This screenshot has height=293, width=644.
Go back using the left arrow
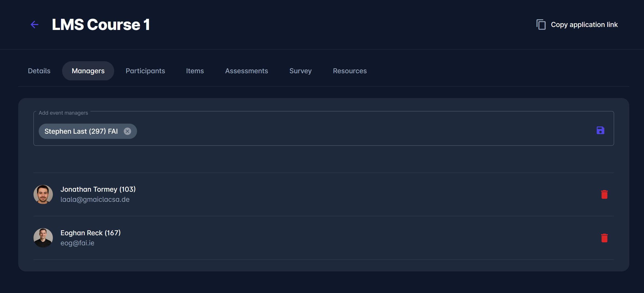35,25
